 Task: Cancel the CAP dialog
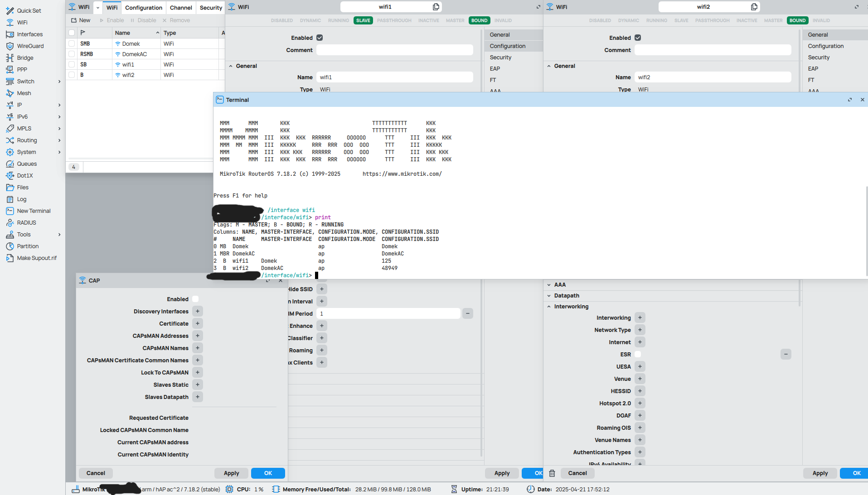click(x=96, y=473)
